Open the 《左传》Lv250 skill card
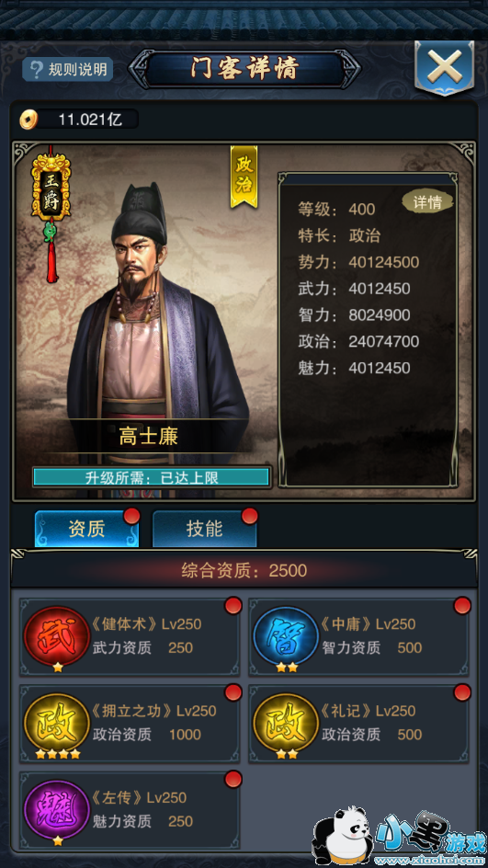This screenshot has height=868, width=488. tap(130, 810)
